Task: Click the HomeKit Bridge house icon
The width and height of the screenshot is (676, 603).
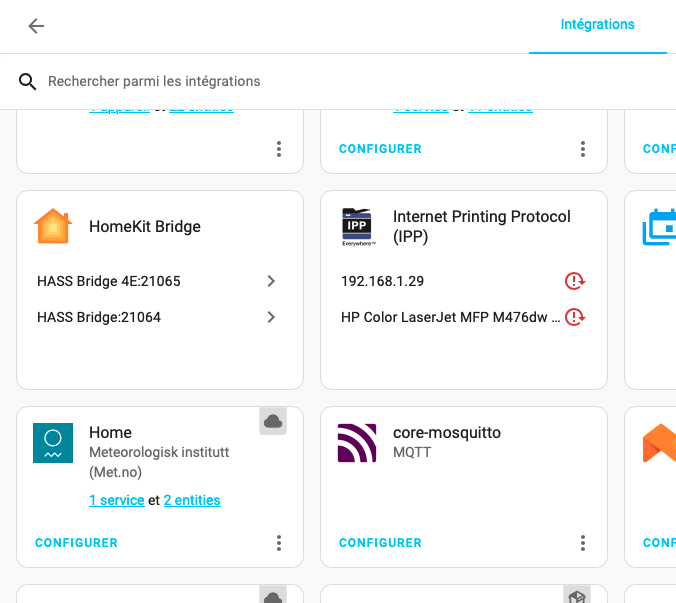Action: [53, 226]
